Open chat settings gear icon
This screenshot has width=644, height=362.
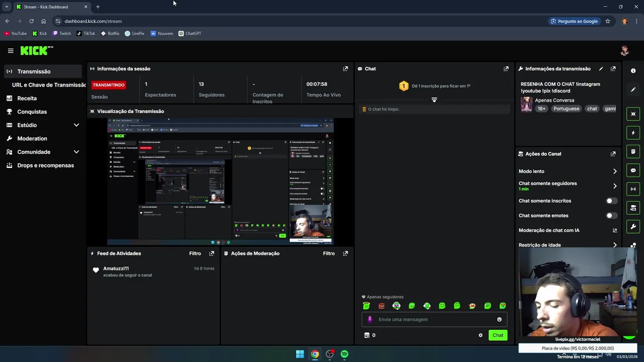tap(480, 335)
